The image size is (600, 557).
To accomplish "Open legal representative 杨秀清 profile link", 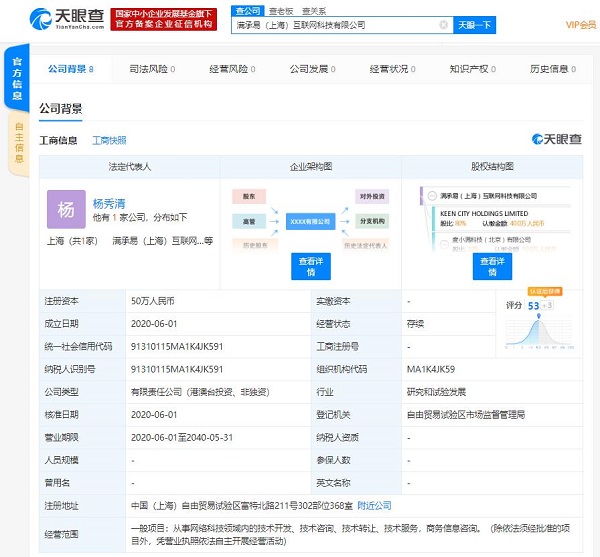I will pos(109,203).
